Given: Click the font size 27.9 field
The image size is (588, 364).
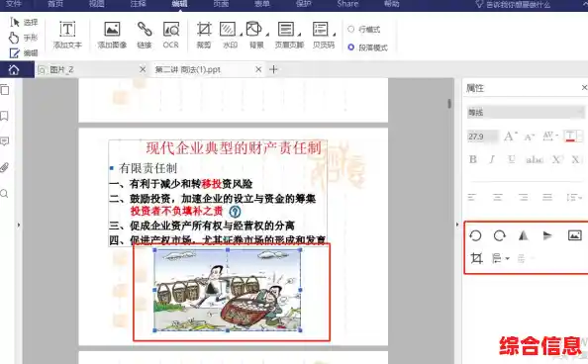Looking at the screenshot, I should pyautogui.click(x=482, y=136).
